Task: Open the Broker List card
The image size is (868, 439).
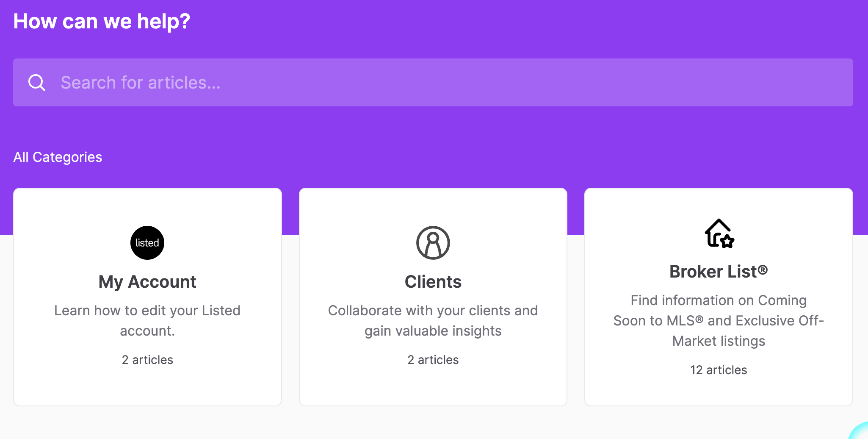Action: point(719,297)
